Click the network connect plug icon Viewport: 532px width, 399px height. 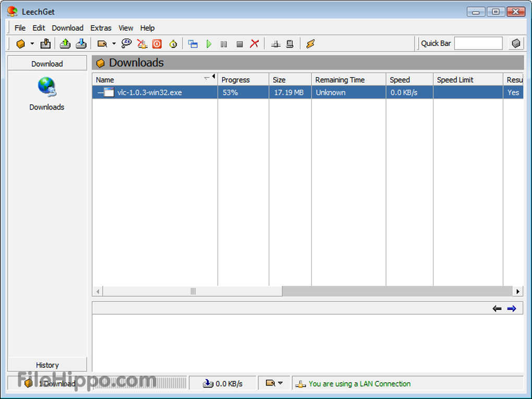[275, 44]
